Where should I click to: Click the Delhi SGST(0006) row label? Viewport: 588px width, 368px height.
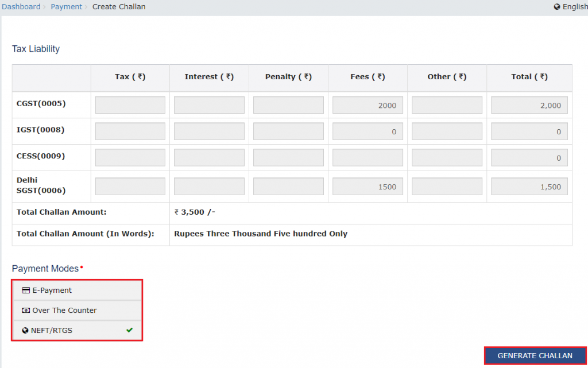pos(41,185)
